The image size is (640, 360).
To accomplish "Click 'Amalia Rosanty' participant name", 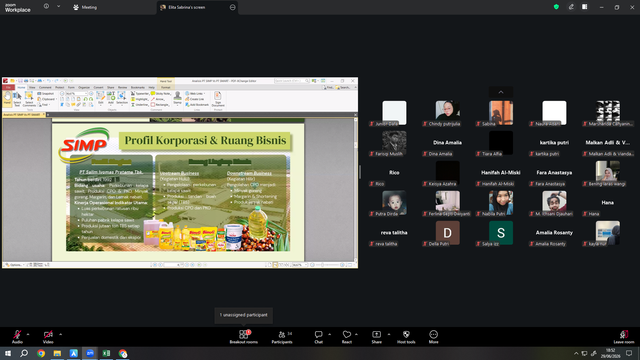I will click(554, 233).
